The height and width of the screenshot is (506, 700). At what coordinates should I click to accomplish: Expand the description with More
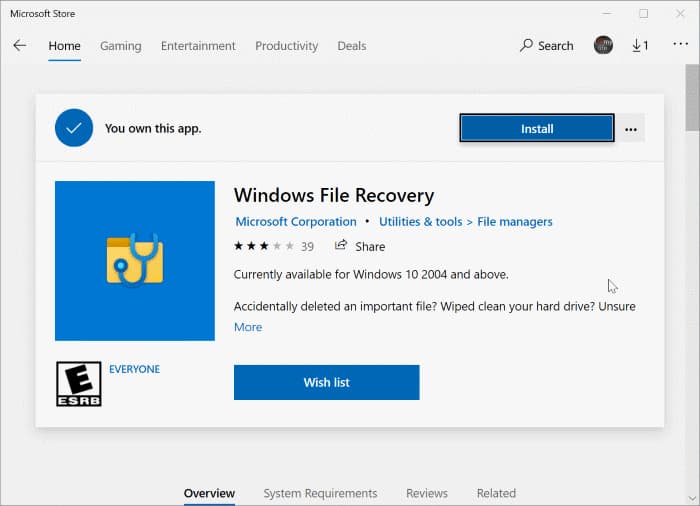(x=248, y=327)
